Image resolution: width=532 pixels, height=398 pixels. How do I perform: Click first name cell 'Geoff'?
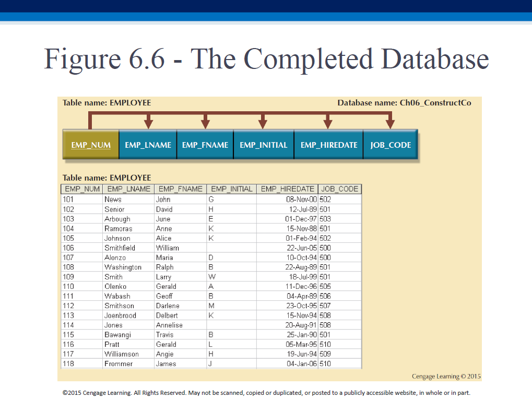pos(181,296)
